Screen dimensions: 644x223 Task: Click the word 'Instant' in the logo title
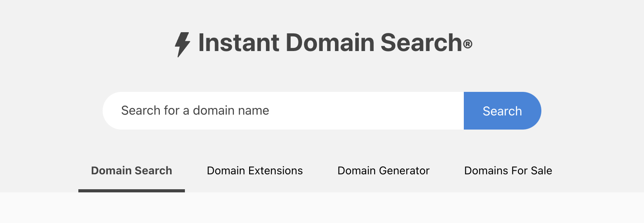[x=239, y=42]
